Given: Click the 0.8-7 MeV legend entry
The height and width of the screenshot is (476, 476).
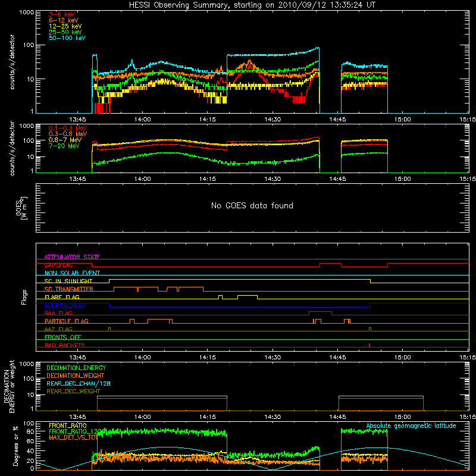Looking at the screenshot, I should [65, 140].
